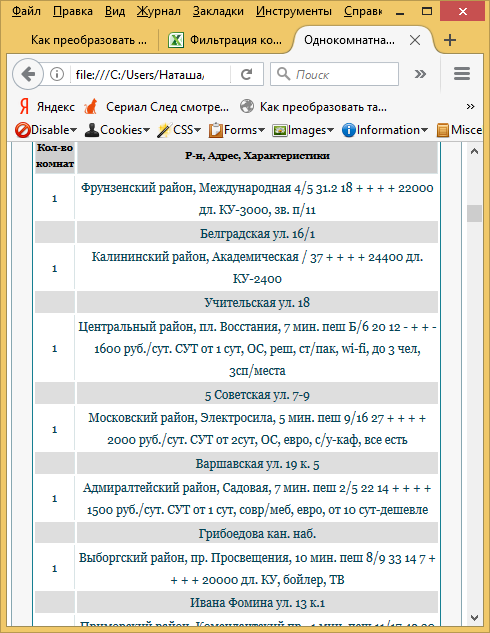The image size is (490, 633).
Task: Open the Cookies dropdown menu
Action: tap(117, 130)
